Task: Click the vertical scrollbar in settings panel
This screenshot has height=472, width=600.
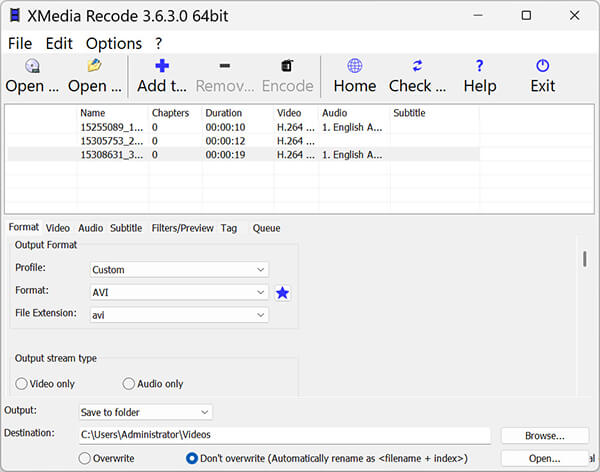Action: pos(585,259)
